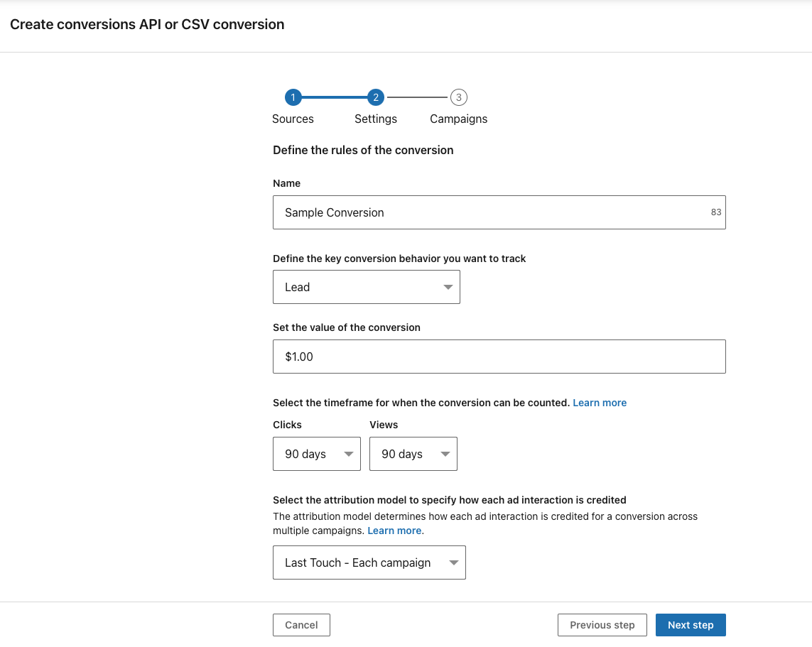Click the Campaigns step label

pos(458,119)
